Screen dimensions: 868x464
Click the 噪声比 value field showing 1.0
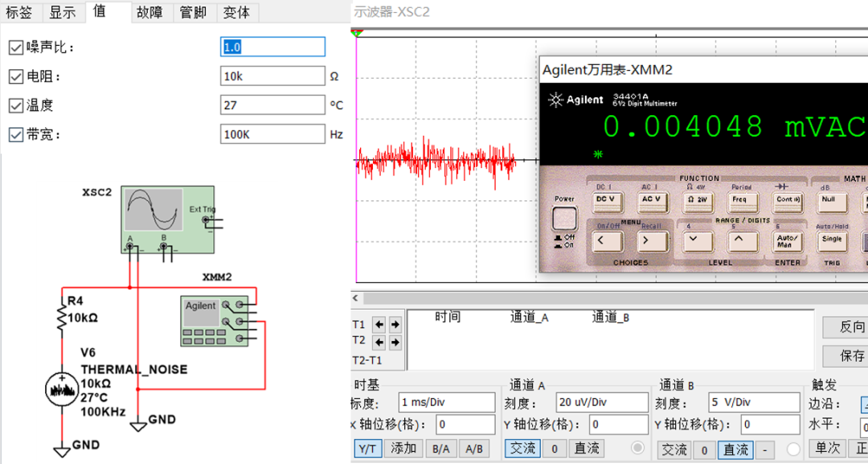[x=272, y=47]
